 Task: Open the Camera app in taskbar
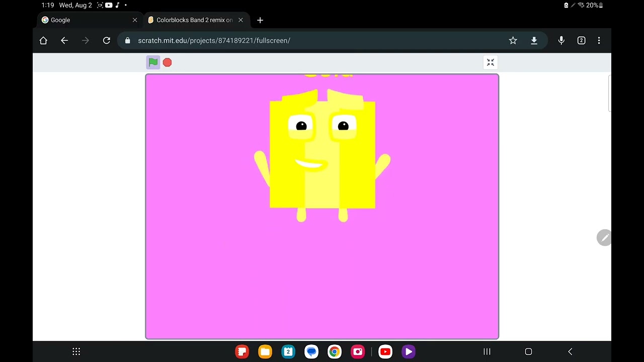358,351
